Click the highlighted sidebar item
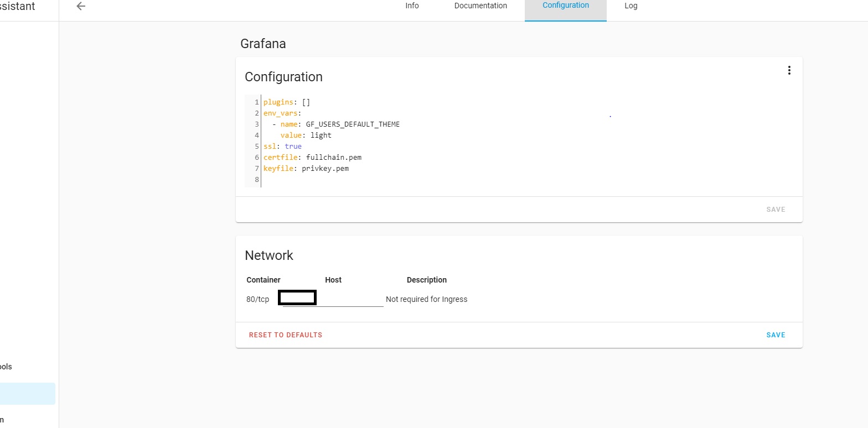Viewport: 868px width, 428px height. [28, 394]
